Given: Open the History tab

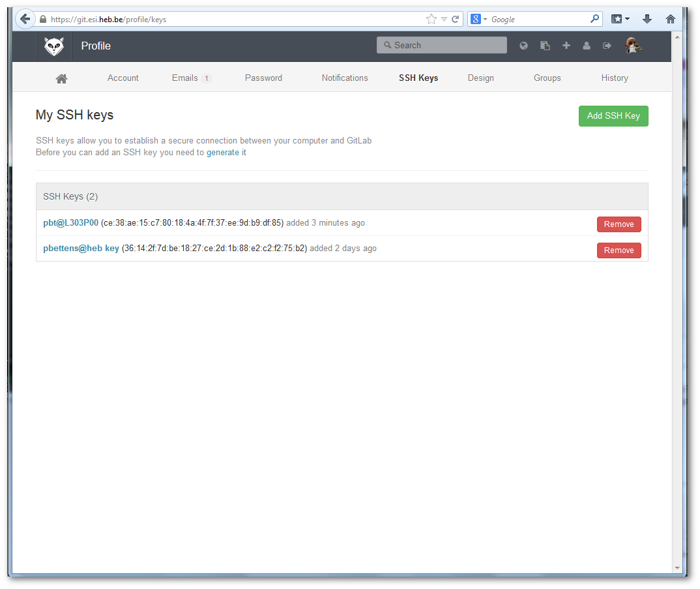Looking at the screenshot, I should click(x=615, y=78).
